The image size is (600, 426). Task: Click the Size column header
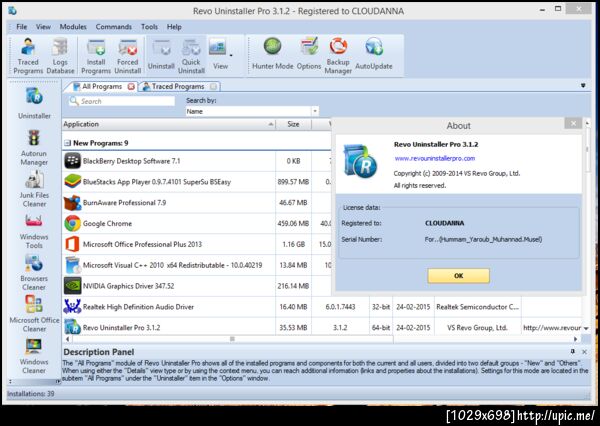click(x=293, y=124)
